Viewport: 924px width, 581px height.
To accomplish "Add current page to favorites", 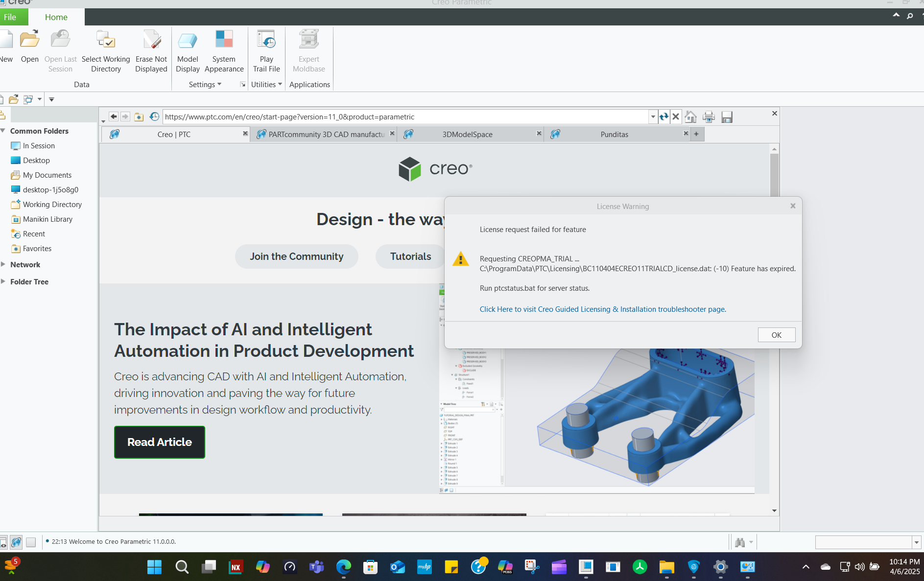I will coord(139,116).
